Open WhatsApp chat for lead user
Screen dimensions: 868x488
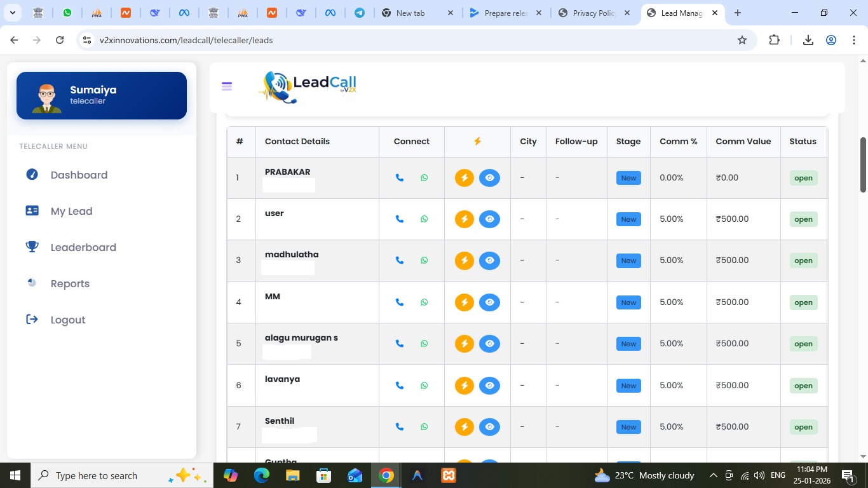click(x=424, y=219)
